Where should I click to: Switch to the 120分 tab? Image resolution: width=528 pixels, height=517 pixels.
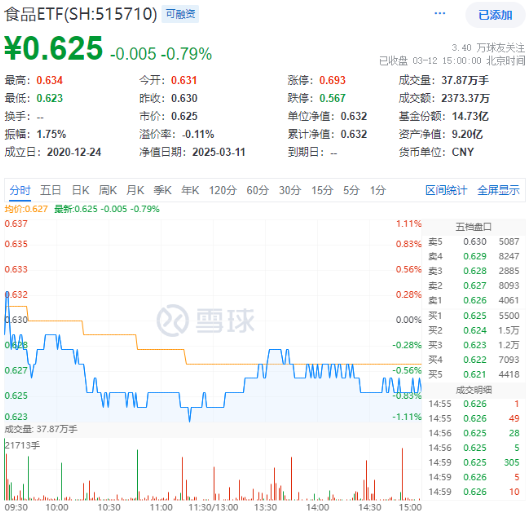point(223,190)
